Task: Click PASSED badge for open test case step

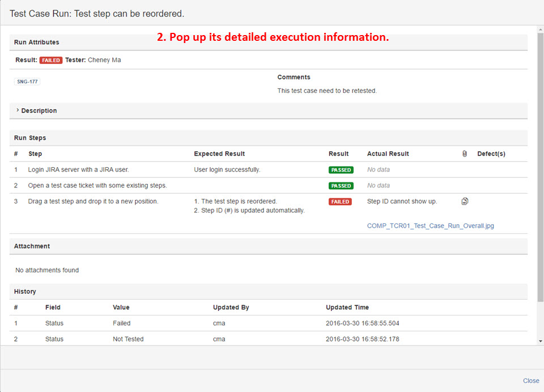Action: [341, 186]
